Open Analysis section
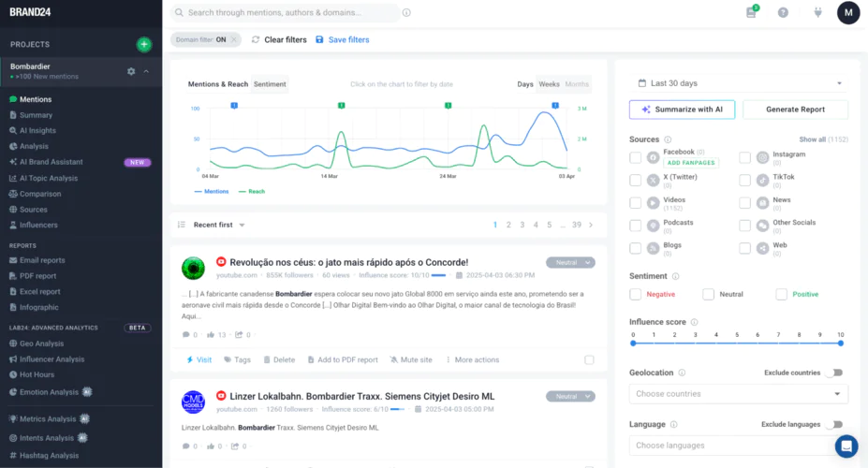868x468 pixels. 34,146
